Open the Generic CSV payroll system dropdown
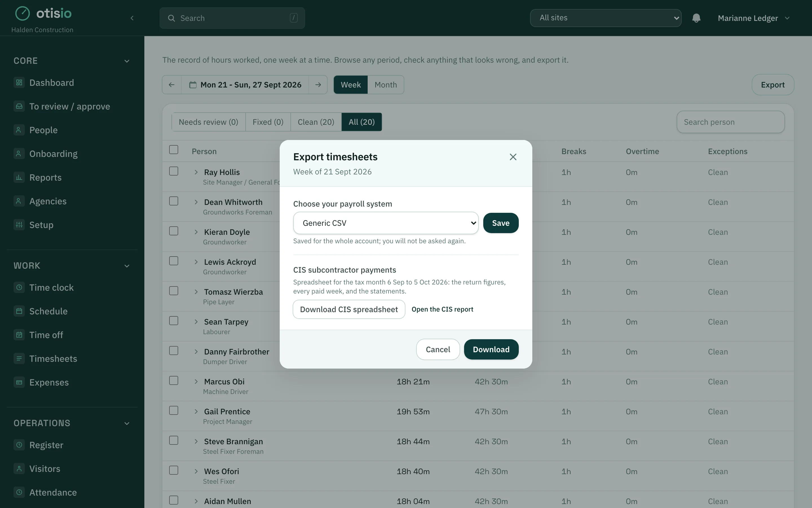Screen dimensions: 812x508 [x=385, y=223]
